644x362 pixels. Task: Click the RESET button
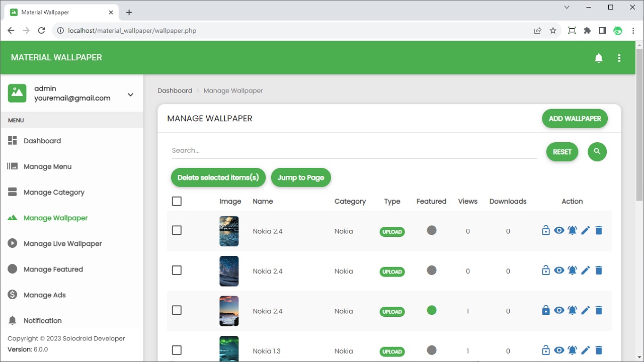tap(562, 152)
